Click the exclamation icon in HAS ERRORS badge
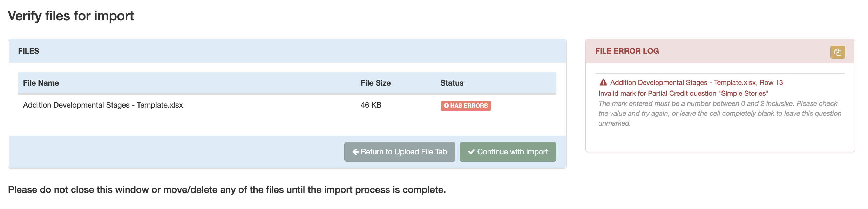868x209 pixels. click(x=446, y=106)
